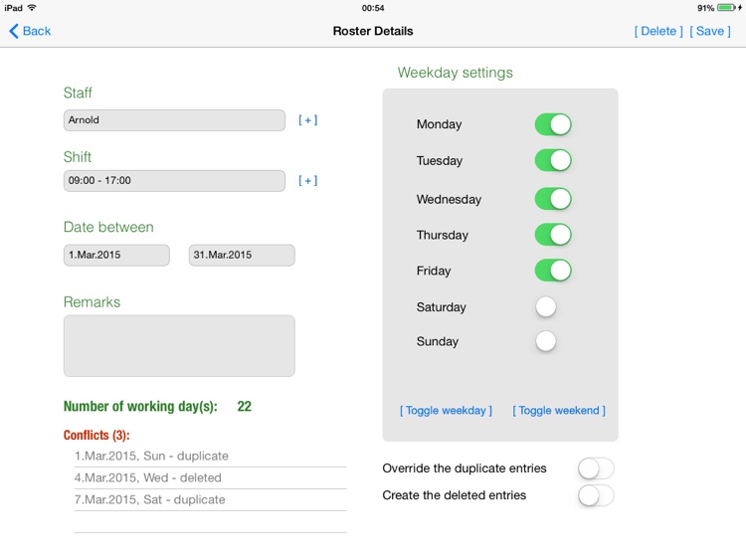Viewport: 746px width, 560px height.
Task: Open the Staff selector showing Arnold
Action: click(174, 120)
